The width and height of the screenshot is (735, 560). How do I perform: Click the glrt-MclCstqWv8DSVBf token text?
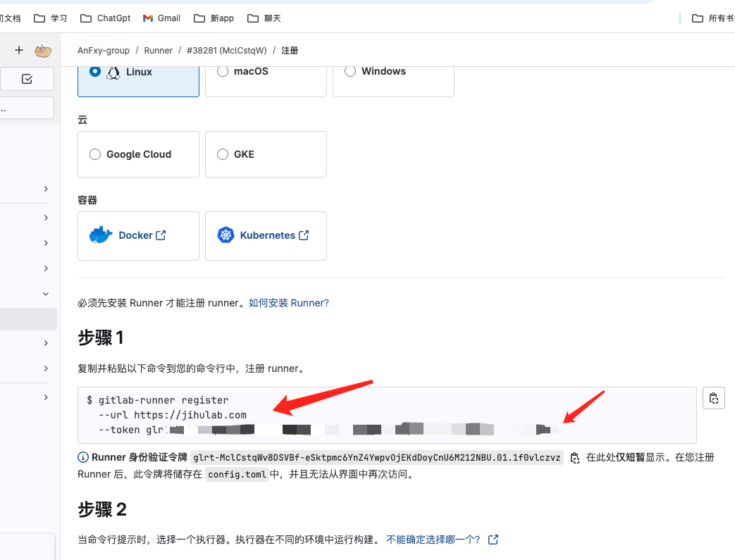pyautogui.click(x=377, y=458)
